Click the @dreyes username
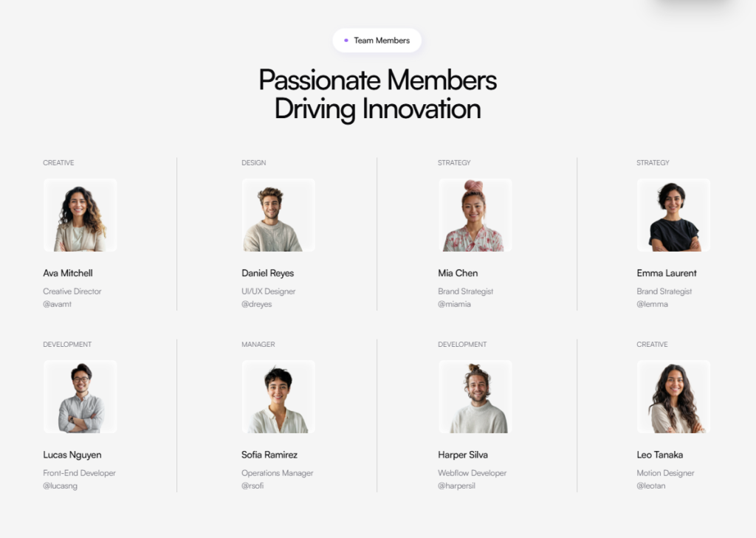This screenshot has width=756, height=538. click(257, 304)
